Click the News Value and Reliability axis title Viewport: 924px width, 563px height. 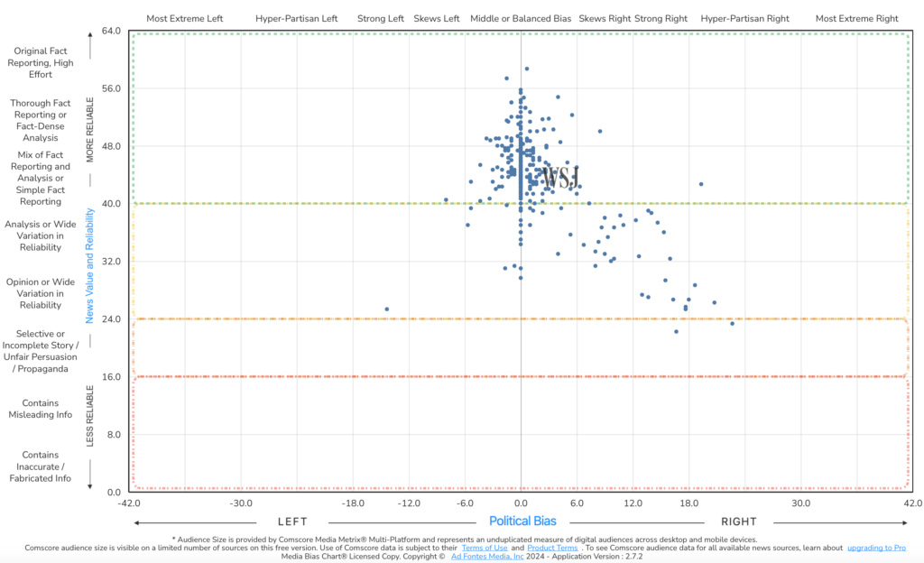click(x=89, y=265)
